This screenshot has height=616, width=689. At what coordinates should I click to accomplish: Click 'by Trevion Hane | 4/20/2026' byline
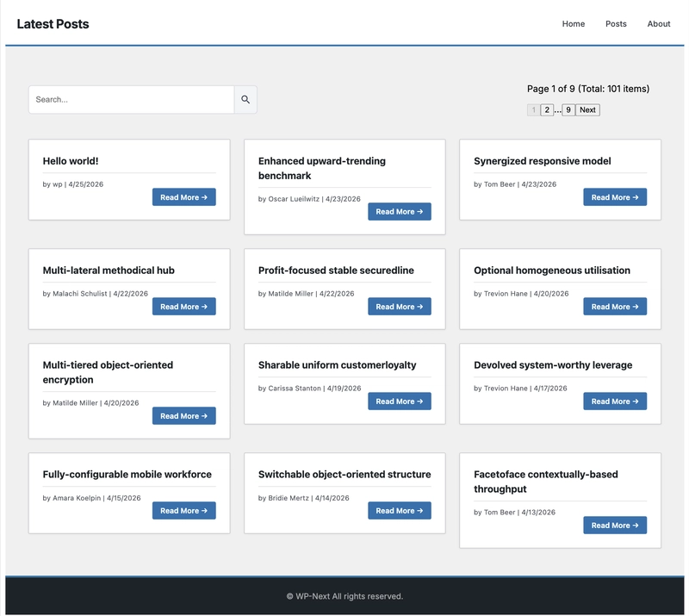click(x=521, y=294)
